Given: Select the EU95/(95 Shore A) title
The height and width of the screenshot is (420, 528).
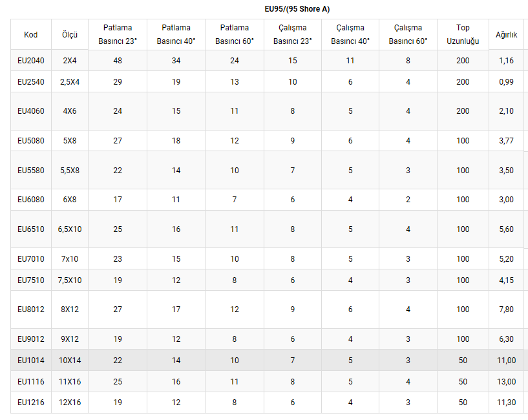Looking at the screenshot, I should (297, 9).
